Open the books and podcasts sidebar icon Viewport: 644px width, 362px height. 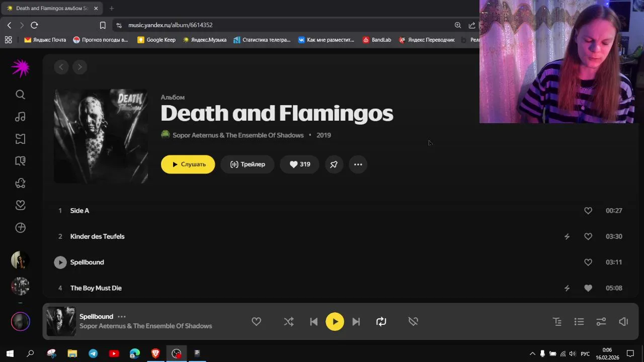(20, 161)
